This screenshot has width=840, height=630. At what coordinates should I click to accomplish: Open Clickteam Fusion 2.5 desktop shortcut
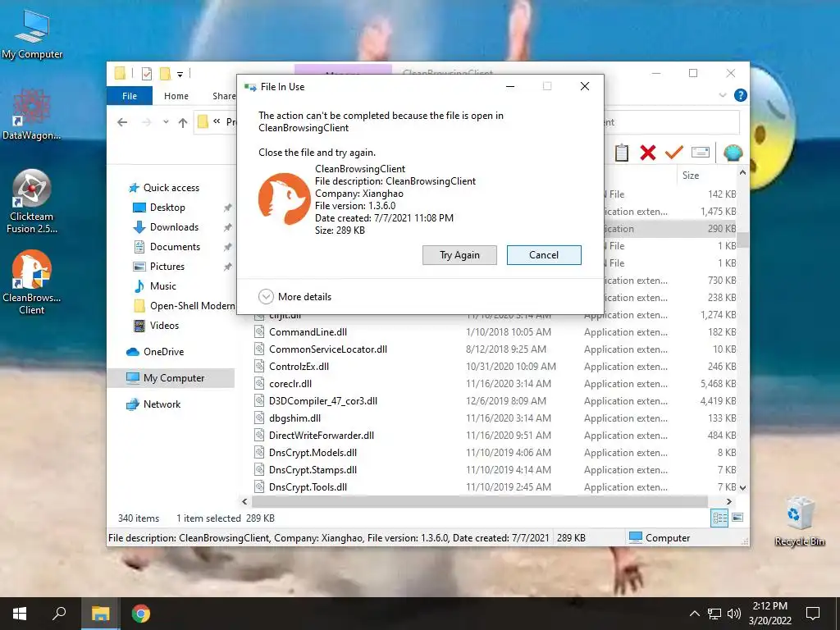[x=32, y=202]
